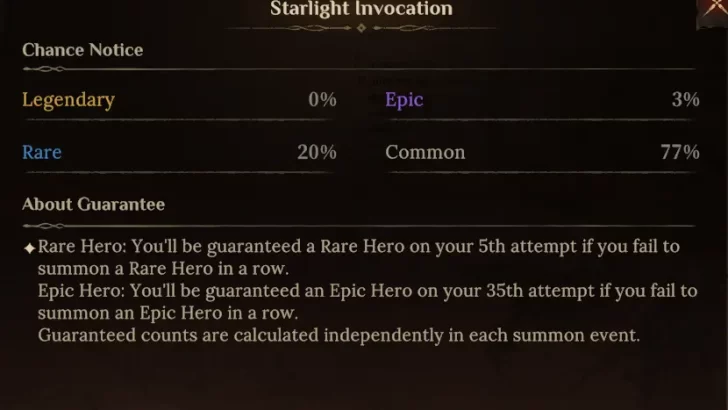Click the Common rarity label
Image resolution: width=728 pixels, height=410 pixels.
425,152
